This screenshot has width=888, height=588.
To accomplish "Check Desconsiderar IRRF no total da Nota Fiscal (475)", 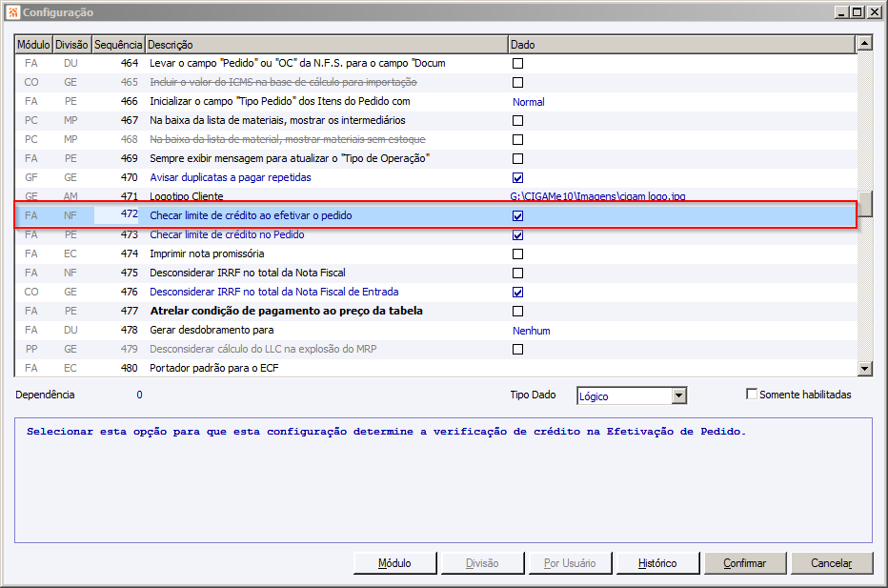I will point(517,274).
